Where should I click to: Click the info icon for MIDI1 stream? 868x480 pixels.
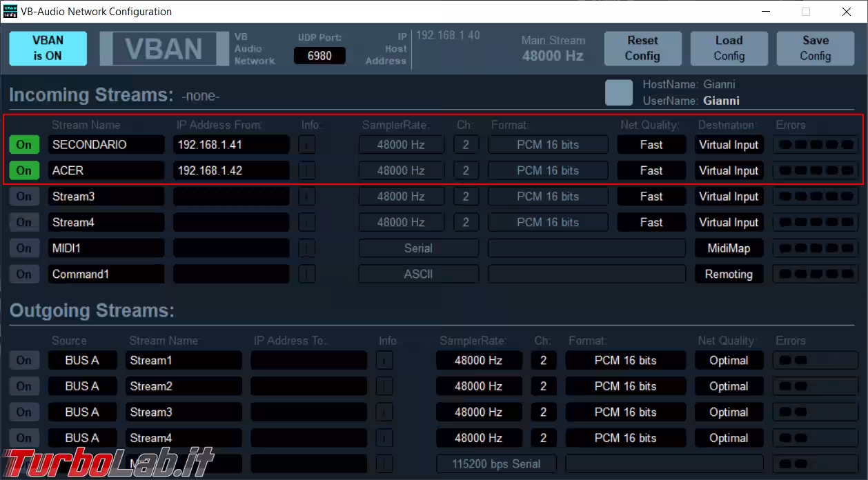click(306, 248)
